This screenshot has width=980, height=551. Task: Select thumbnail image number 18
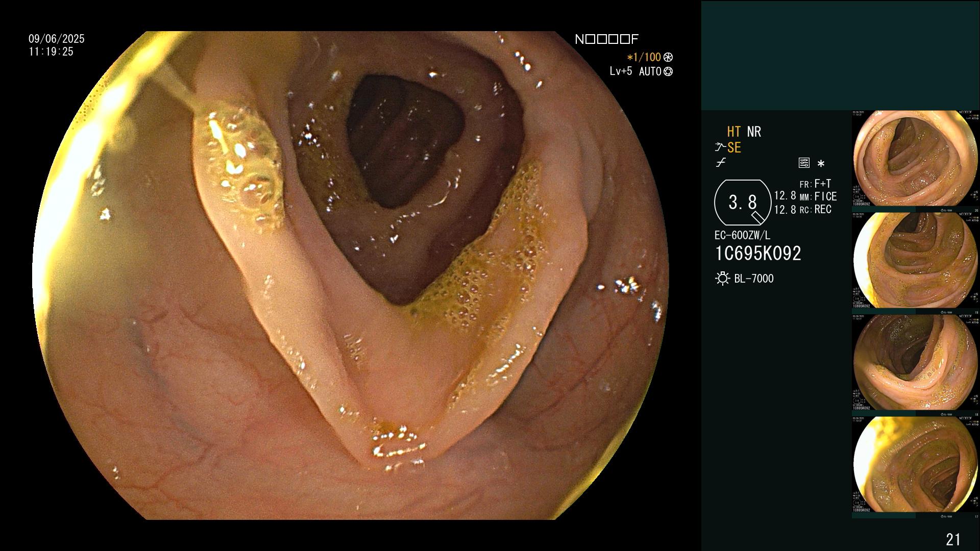coord(915,362)
